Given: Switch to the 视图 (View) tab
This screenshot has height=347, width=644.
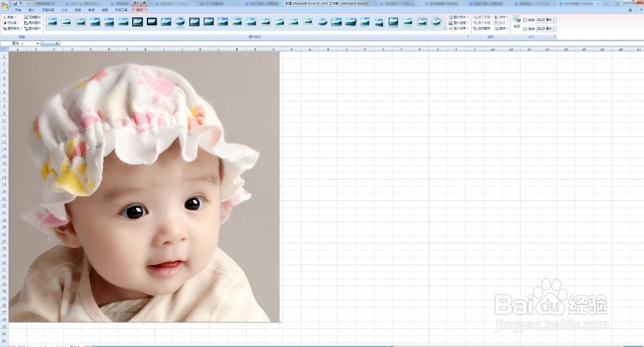Looking at the screenshot, I should point(105,10).
